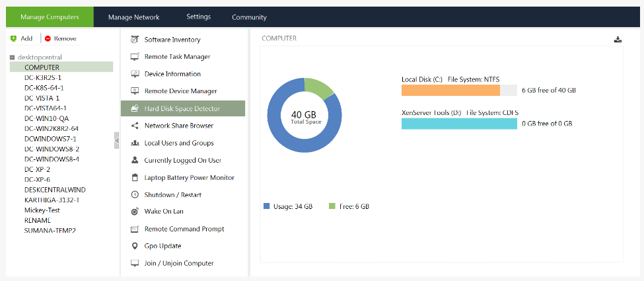Screen dimensions: 644x281
Task: Select computer DC-K8S-64-1
Action: click(44, 88)
